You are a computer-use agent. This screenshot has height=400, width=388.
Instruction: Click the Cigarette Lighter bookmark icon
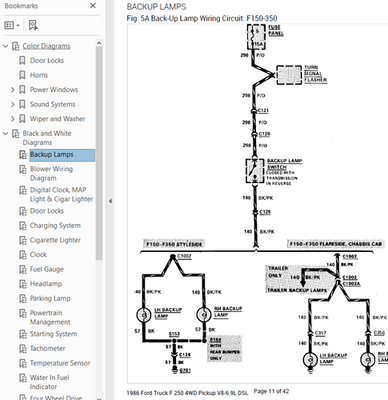click(23, 240)
